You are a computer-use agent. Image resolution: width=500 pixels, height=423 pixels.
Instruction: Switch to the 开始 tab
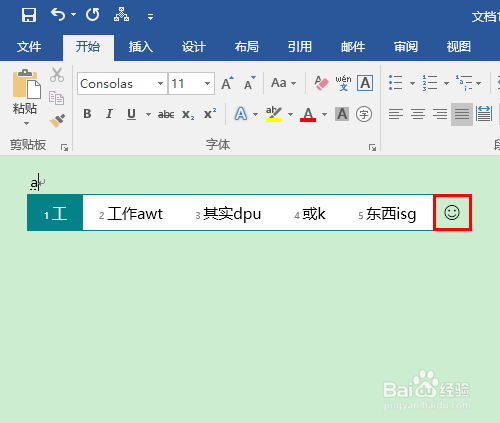88,47
